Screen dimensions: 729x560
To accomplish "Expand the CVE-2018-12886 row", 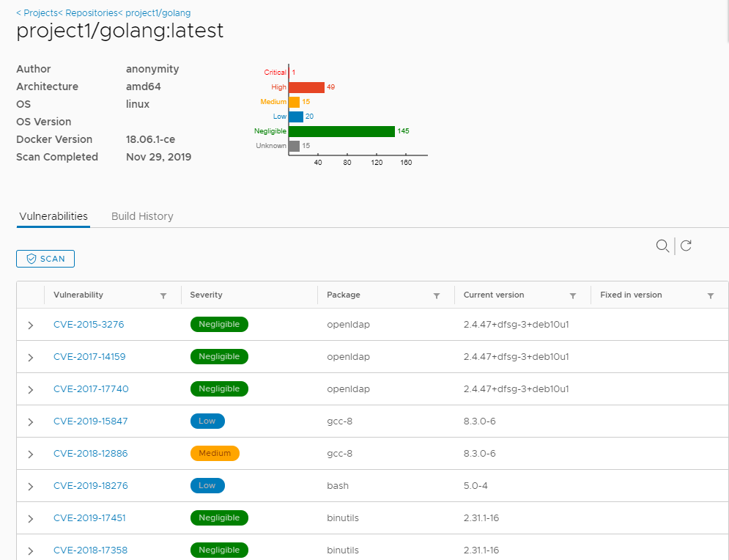I will point(31,454).
